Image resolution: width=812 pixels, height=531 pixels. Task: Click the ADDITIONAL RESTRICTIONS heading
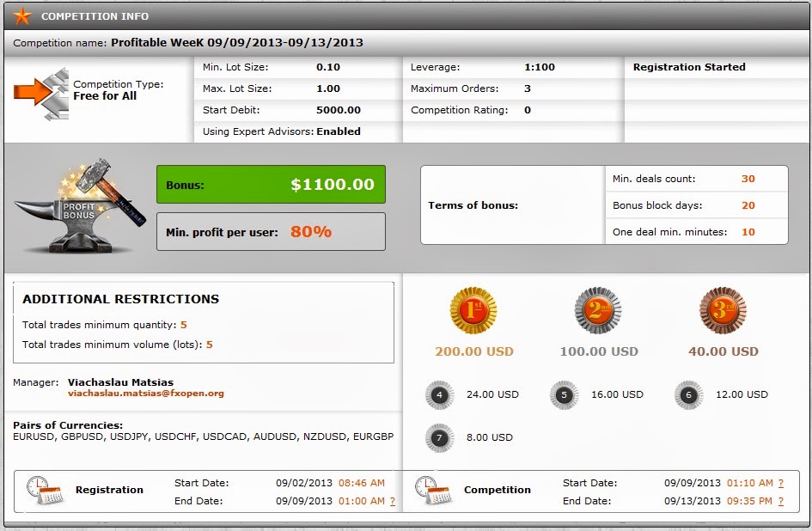coord(120,299)
